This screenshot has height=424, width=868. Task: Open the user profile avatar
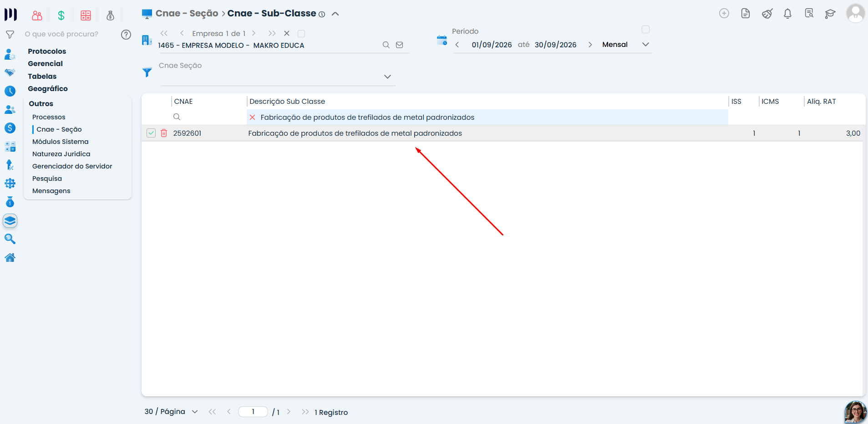point(855,13)
